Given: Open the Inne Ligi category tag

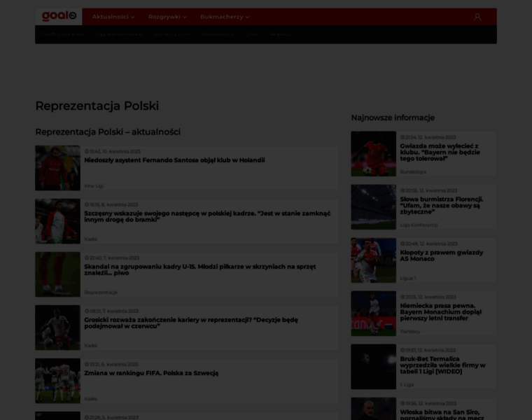Looking at the screenshot, I should click(94, 186).
